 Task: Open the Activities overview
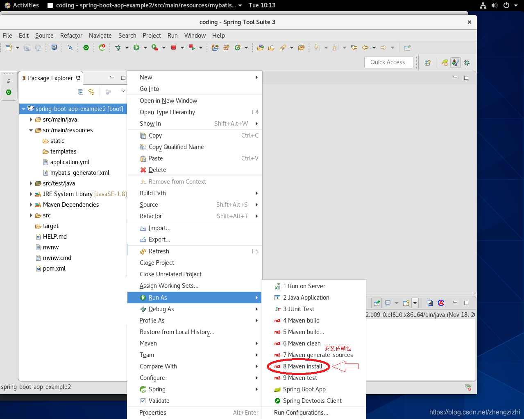(21, 5)
